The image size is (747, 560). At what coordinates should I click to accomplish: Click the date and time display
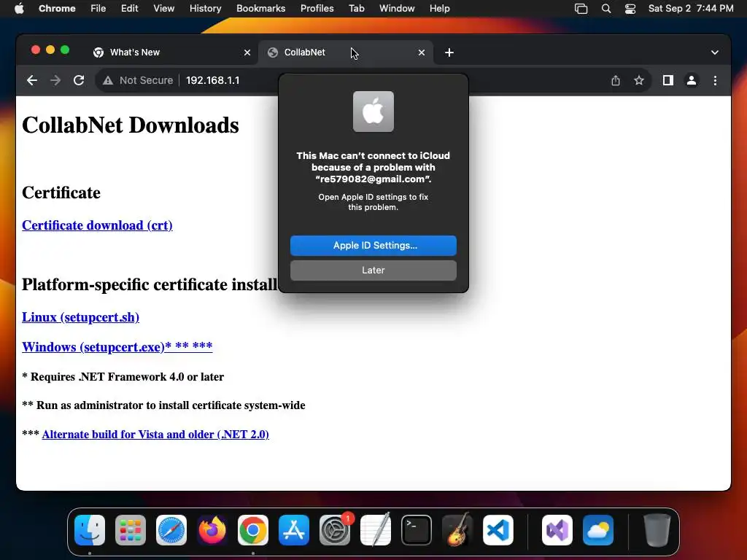tap(691, 8)
